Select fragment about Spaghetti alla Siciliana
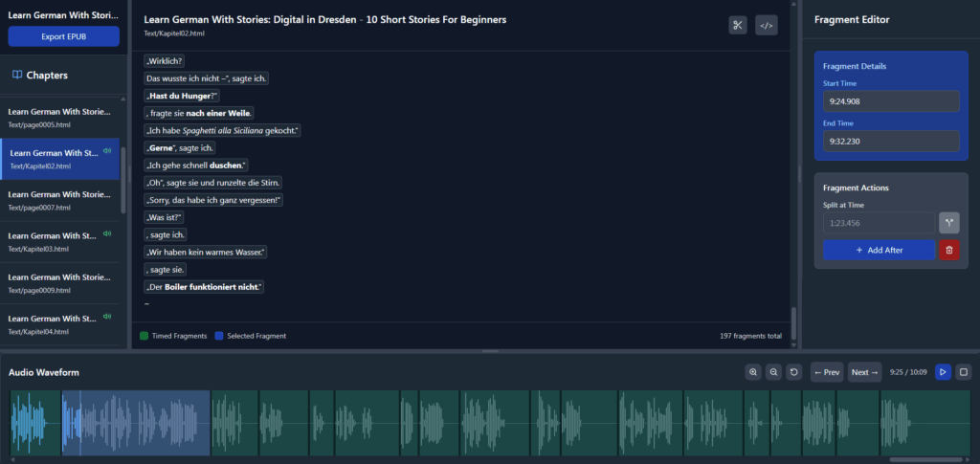Image resolution: width=980 pixels, height=464 pixels. [222, 130]
